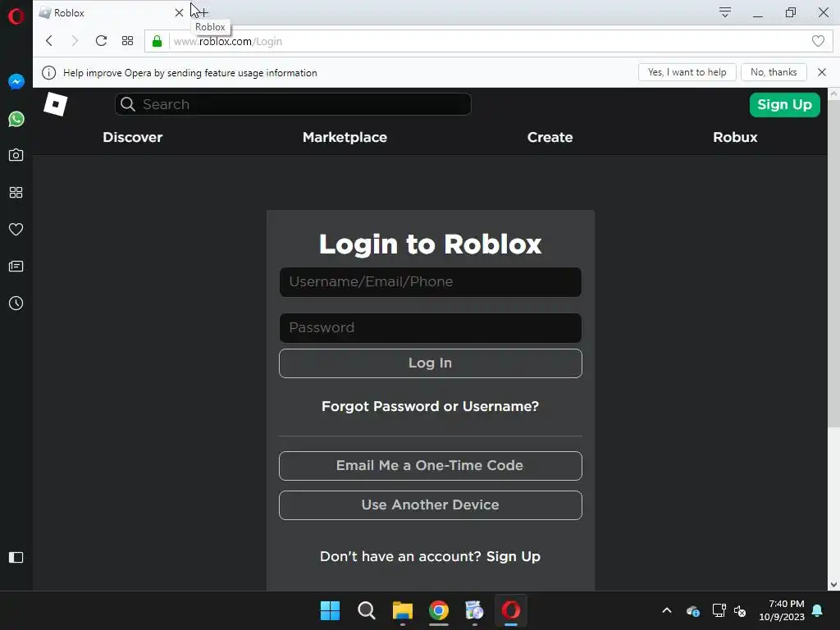Open the Opera taskbar icon
The width and height of the screenshot is (840, 630).
coord(511,610)
